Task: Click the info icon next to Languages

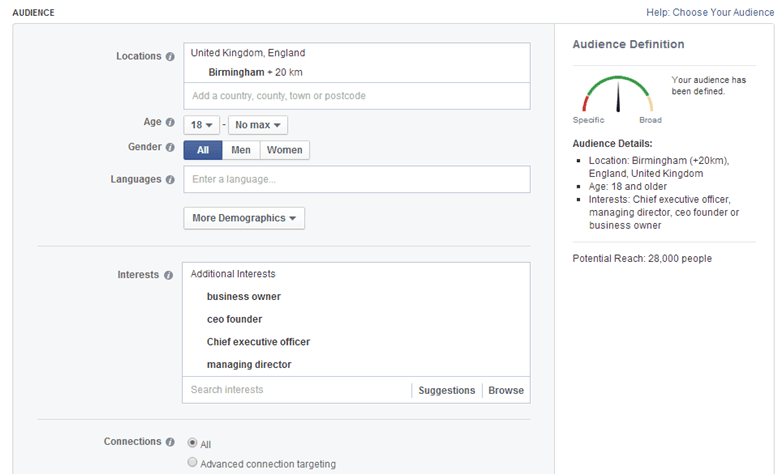Action: [170, 179]
